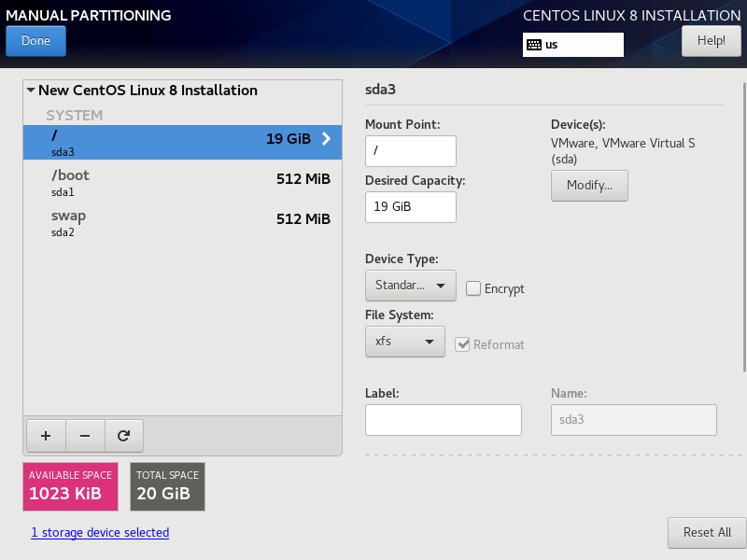This screenshot has width=747, height=560.
Task: Click the sda3 panel heading
Action: point(380,90)
